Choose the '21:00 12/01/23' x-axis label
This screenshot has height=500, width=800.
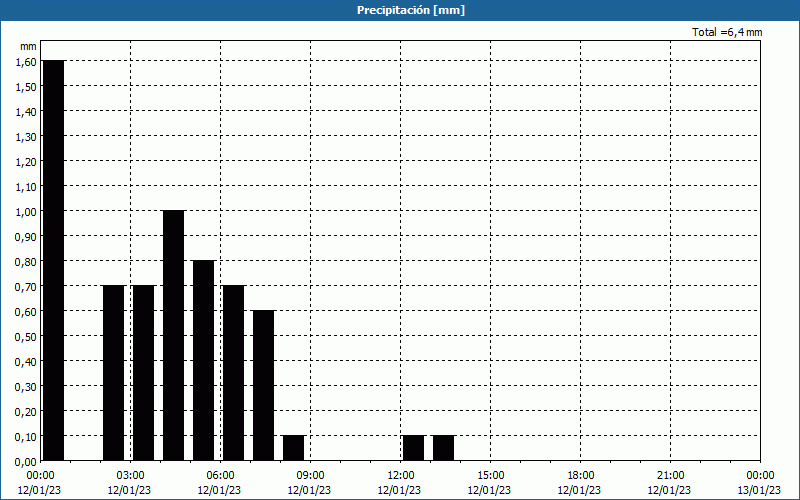click(x=670, y=483)
